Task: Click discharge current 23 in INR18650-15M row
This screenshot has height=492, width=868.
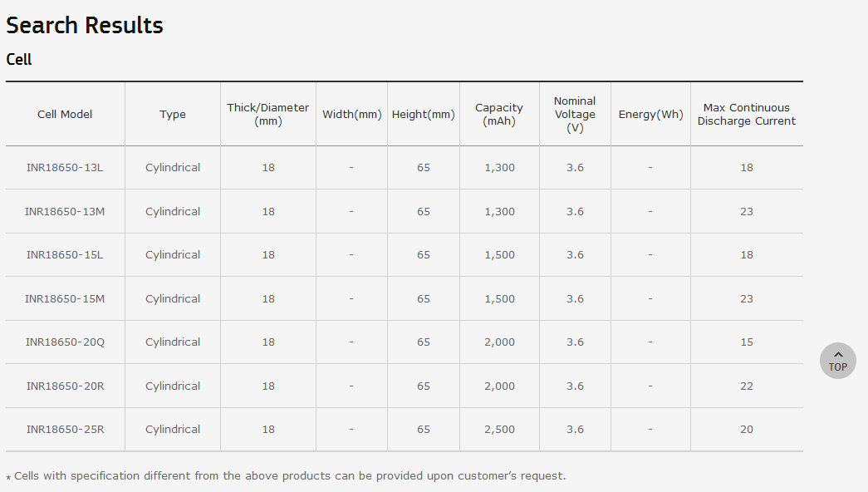Action: click(x=747, y=298)
